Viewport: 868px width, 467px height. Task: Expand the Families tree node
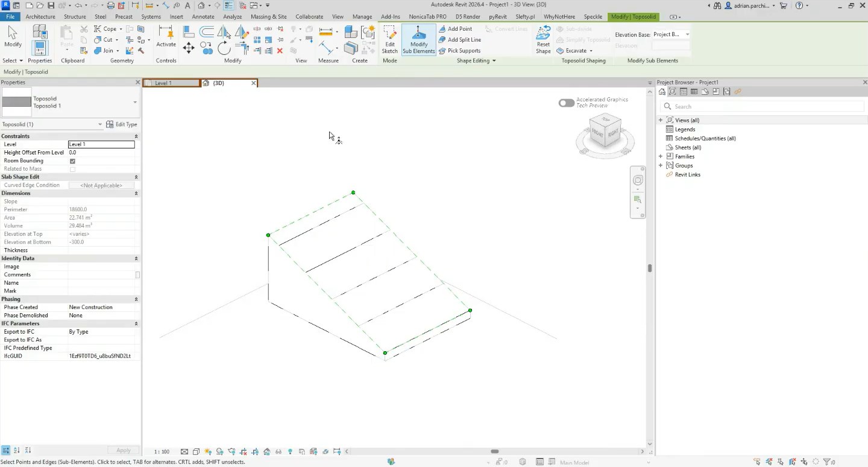tap(661, 156)
